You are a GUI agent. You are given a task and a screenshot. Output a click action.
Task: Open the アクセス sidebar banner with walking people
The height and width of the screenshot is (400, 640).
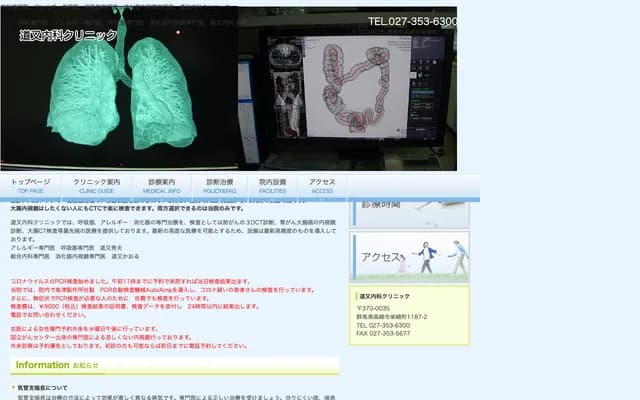click(x=414, y=257)
